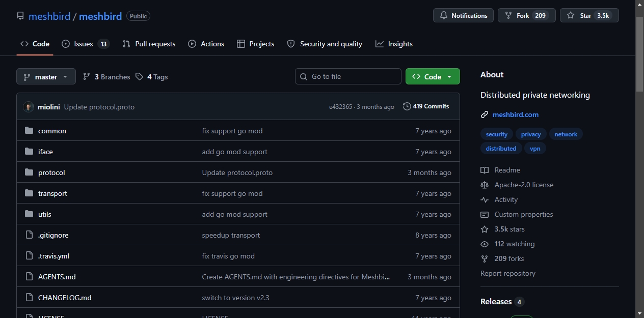Click miolini's avatar image
This screenshot has width=644, height=318.
tap(29, 107)
